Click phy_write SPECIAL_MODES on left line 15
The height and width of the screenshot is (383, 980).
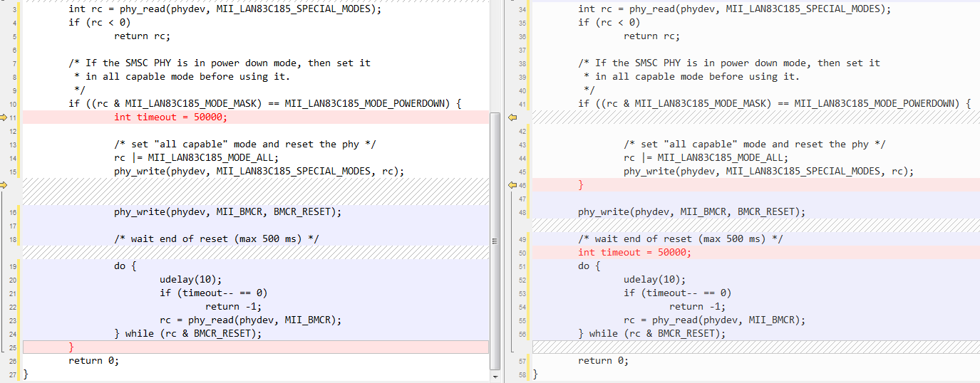point(259,172)
